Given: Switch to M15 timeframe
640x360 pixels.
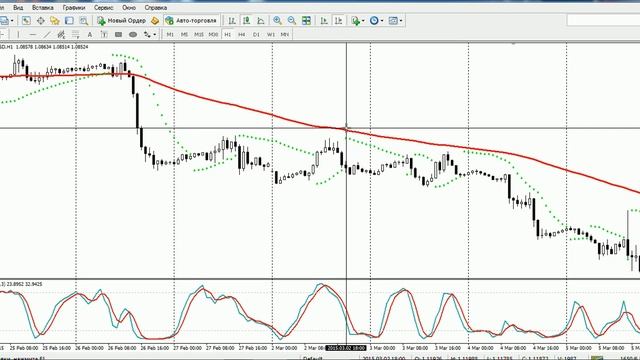Looking at the screenshot, I should 199,35.
